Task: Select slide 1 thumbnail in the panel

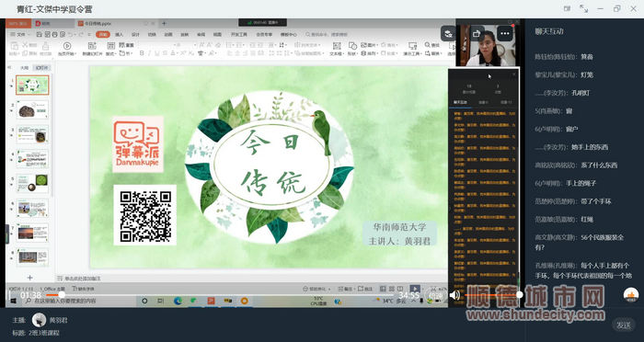Action: coord(32,85)
